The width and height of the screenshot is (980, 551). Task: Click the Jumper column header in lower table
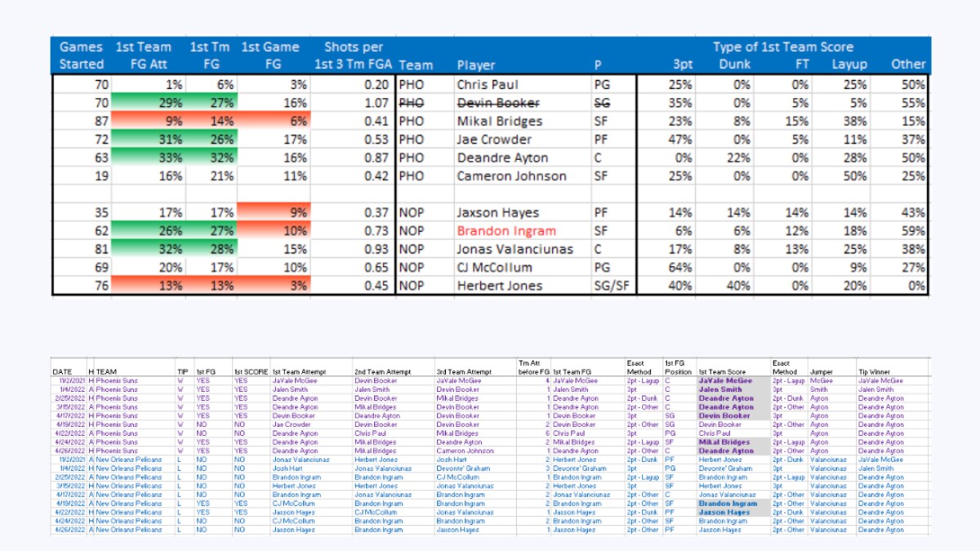(x=821, y=371)
